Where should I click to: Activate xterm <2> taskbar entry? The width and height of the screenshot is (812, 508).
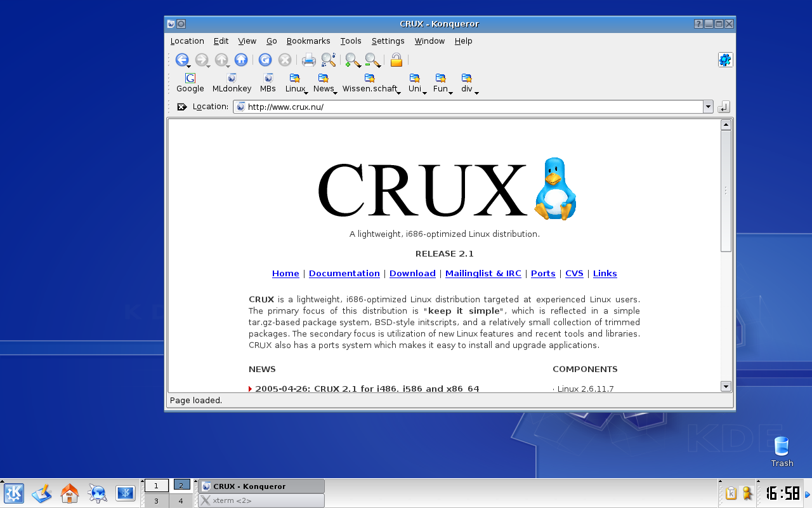tap(261, 500)
